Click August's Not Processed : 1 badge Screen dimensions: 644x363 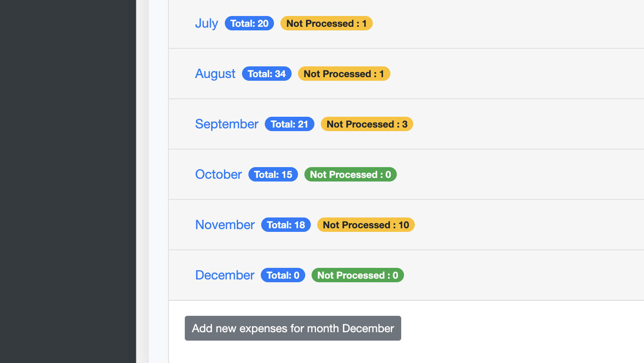tap(344, 74)
